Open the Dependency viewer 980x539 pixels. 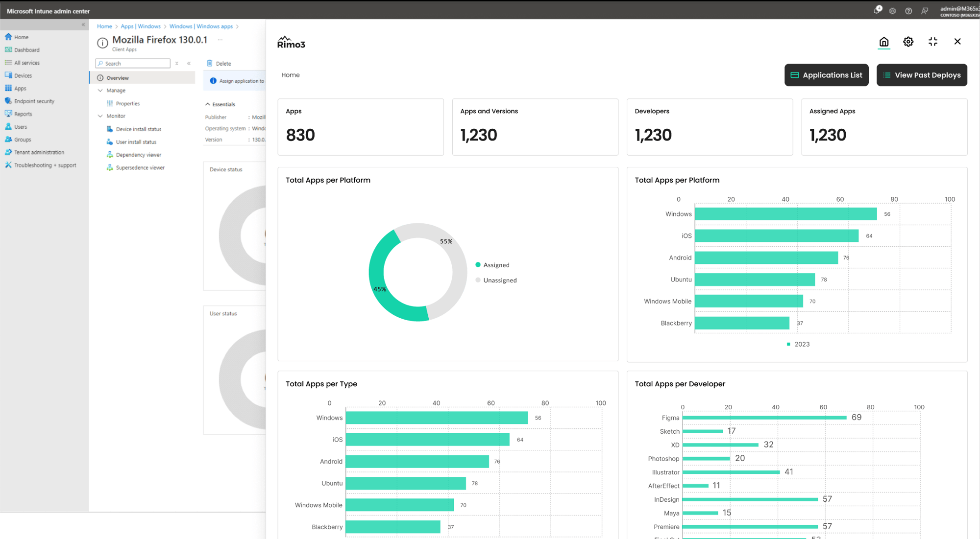[138, 155]
